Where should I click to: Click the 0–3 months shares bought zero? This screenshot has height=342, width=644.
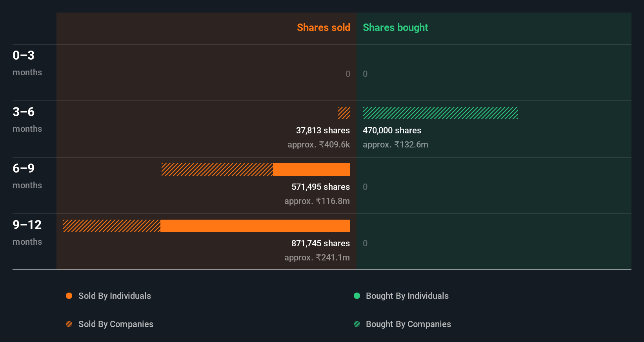(365, 74)
